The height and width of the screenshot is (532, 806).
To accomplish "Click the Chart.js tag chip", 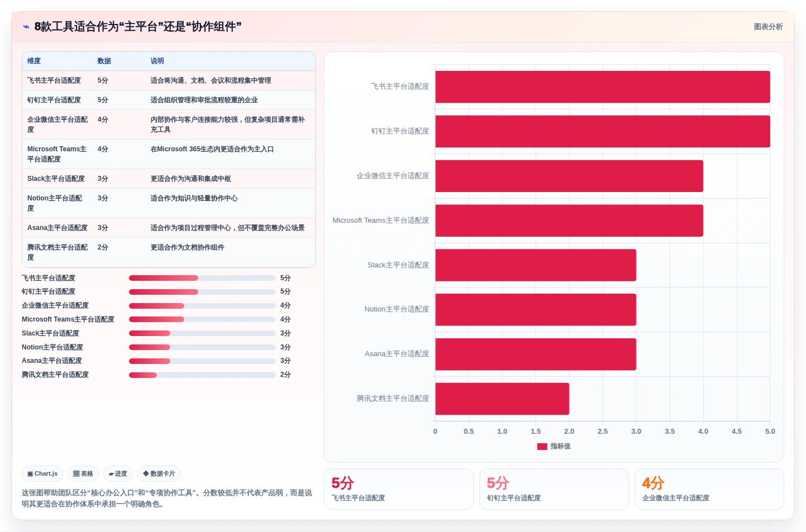I will tap(42, 473).
